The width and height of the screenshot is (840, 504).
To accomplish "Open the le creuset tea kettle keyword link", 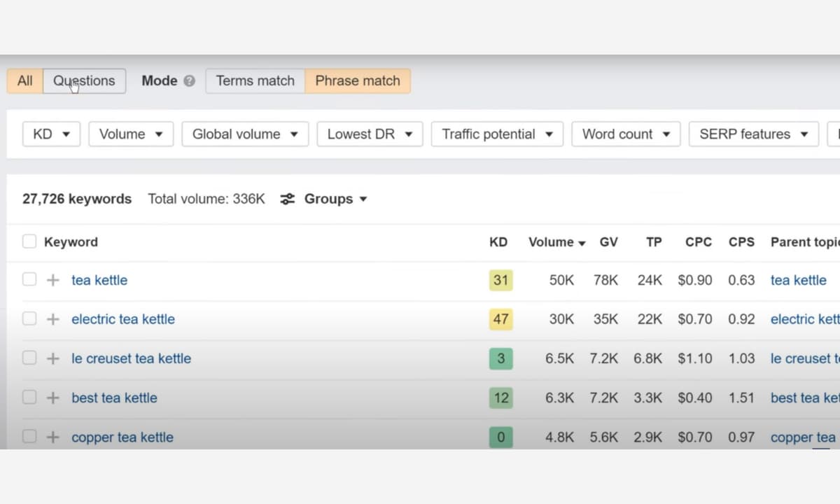I will (131, 358).
